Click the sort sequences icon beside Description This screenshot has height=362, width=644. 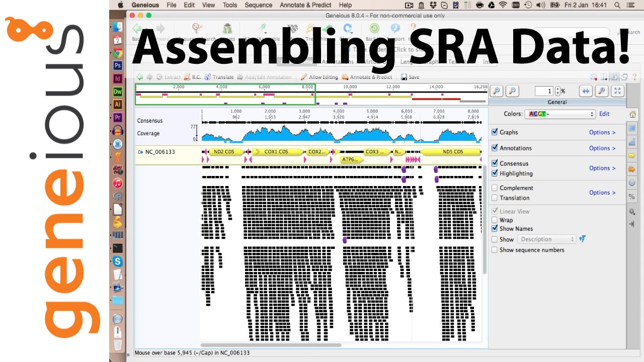pos(582,239)
